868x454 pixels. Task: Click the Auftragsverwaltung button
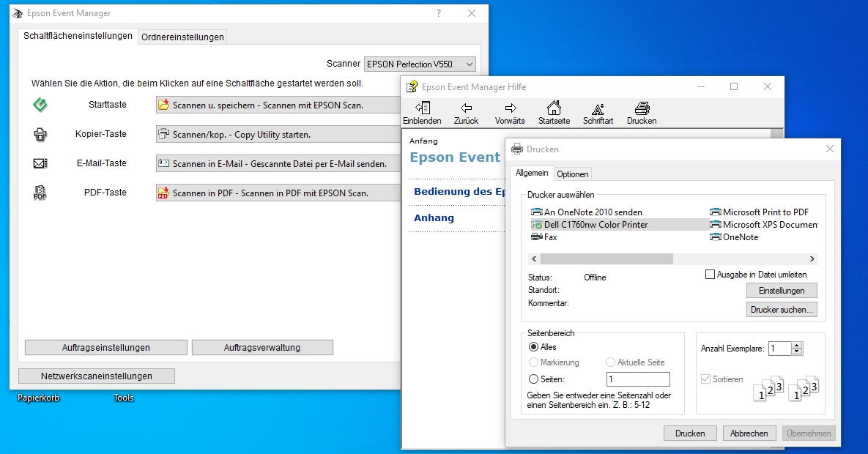pos(262,348)
